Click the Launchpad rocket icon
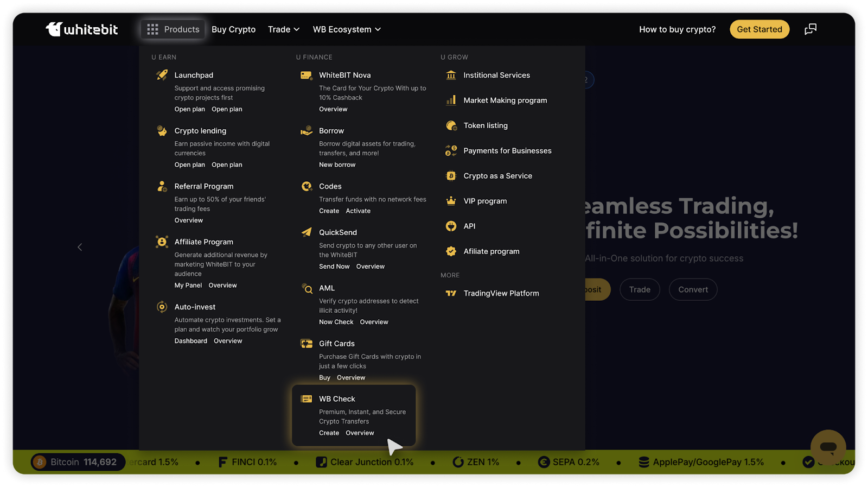The height and width of the screenshot is (487, 868). [162, 75]
